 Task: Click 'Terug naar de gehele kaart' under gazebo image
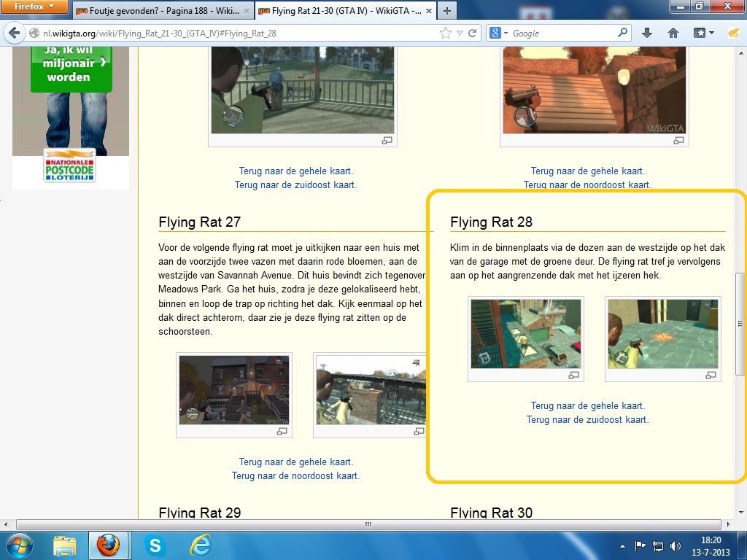tap(296, 171)
